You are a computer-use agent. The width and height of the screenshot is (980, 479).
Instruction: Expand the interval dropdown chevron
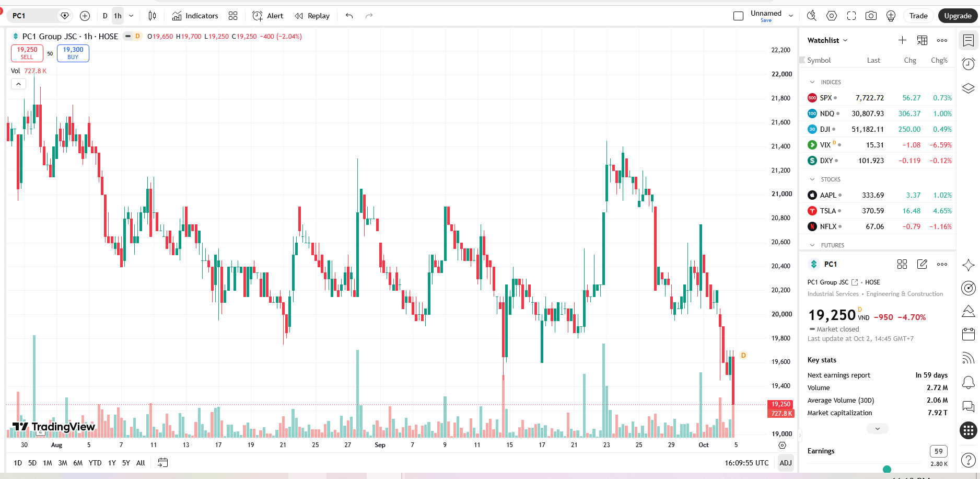131,16
